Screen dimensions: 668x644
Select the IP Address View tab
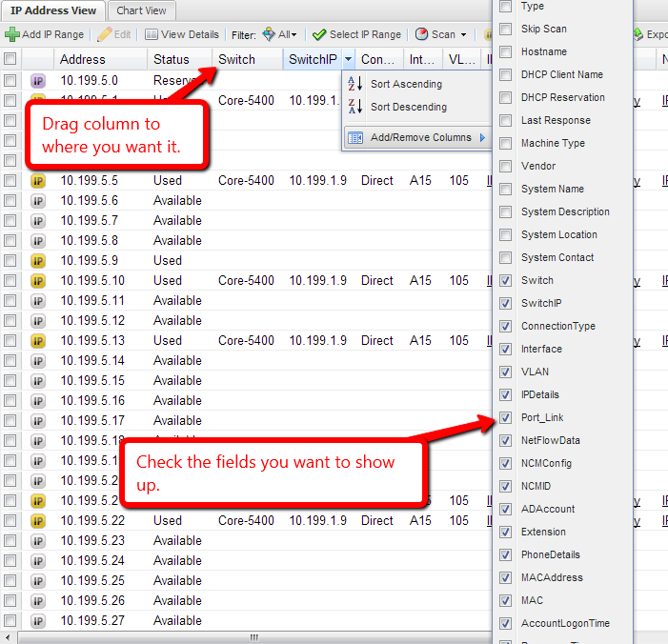(53, 10)
